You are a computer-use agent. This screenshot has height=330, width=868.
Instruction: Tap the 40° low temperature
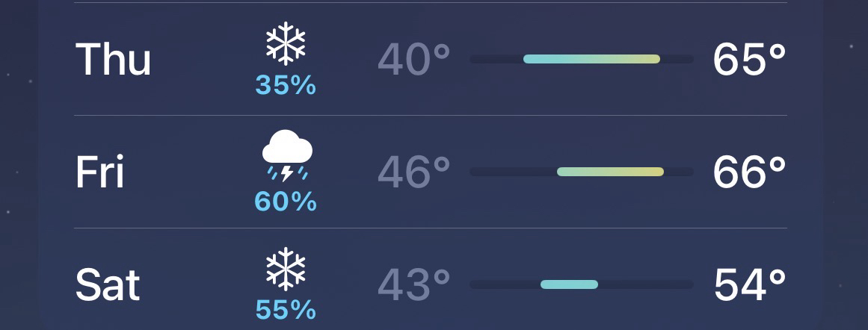[414, 60]
